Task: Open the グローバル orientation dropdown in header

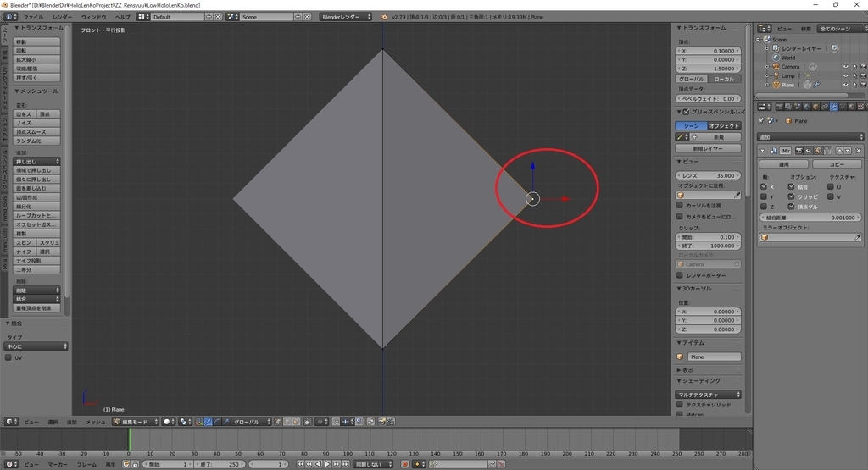Action: click(x=252, y=422)
